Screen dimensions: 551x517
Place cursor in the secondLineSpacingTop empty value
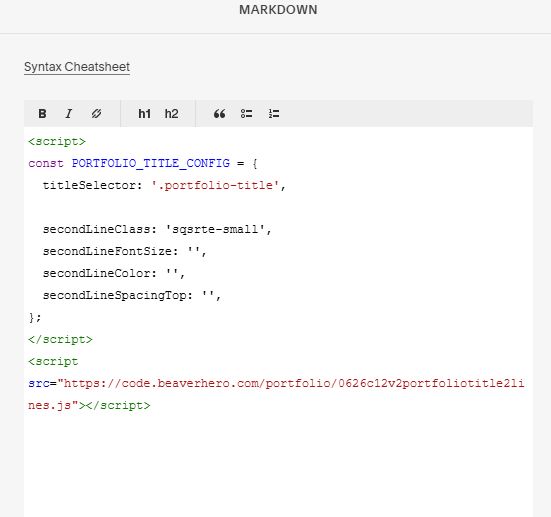pyautogui.click(x=208, y=295)
